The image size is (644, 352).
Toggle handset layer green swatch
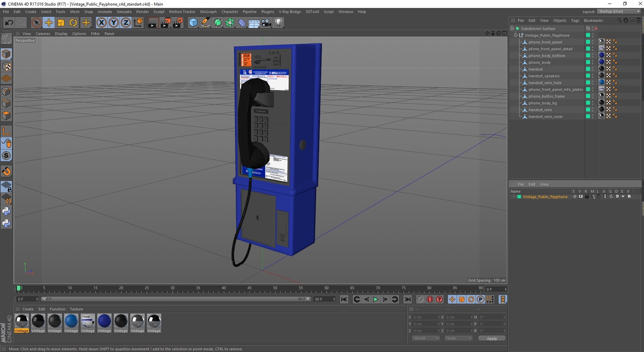(x=588, y=69)
